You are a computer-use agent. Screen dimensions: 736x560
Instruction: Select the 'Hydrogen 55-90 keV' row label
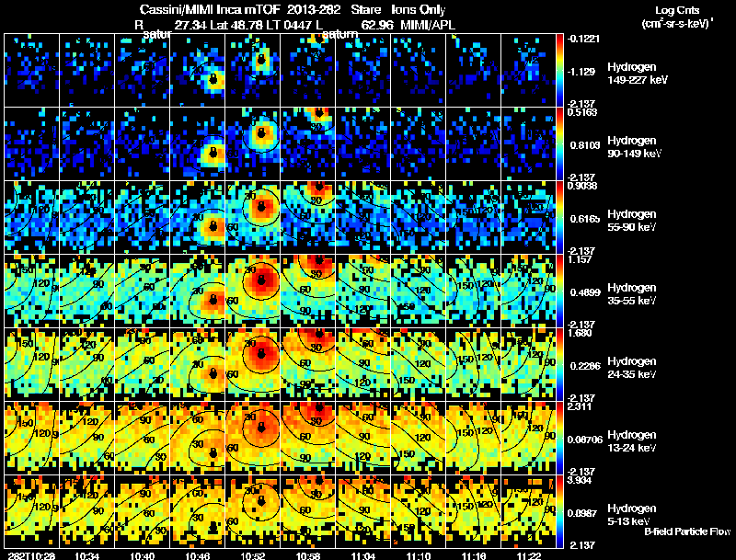coord(632,221)
